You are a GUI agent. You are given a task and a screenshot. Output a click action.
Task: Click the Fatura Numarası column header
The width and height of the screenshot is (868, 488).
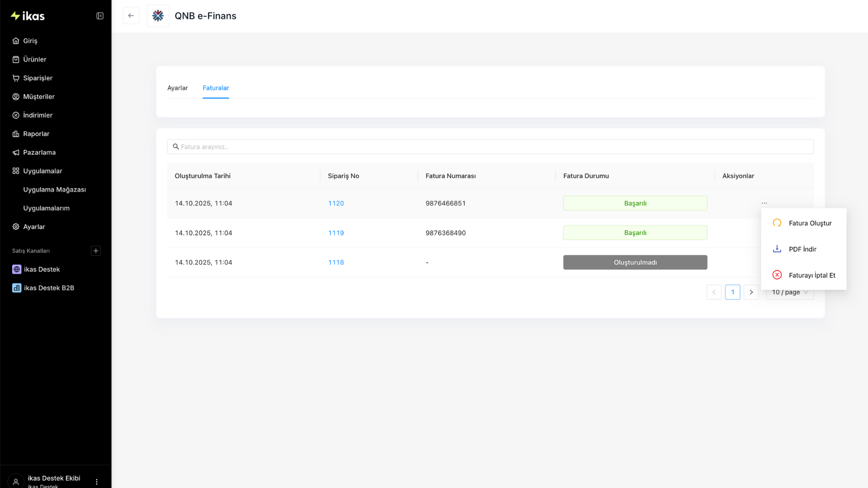coord(451,176)
